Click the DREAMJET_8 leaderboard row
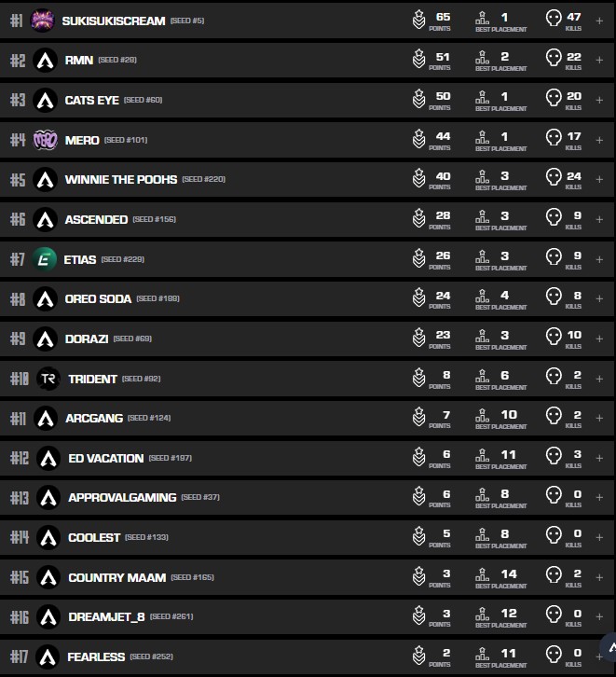 [280, 616]
